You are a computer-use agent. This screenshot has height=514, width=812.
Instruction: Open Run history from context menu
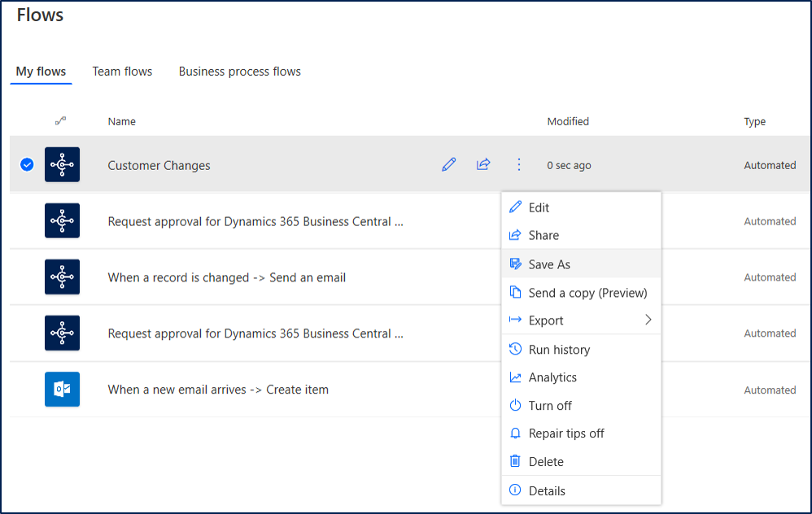[559, 350]
